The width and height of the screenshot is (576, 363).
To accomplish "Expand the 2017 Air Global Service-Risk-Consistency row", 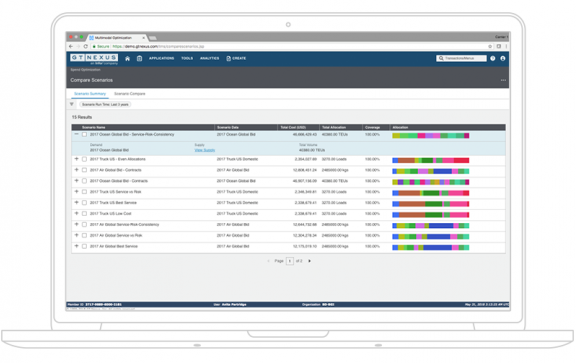I will pos(76,224).
